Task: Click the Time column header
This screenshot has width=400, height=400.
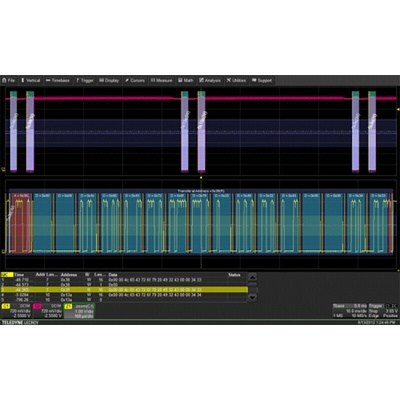Action: pos(19,275)
